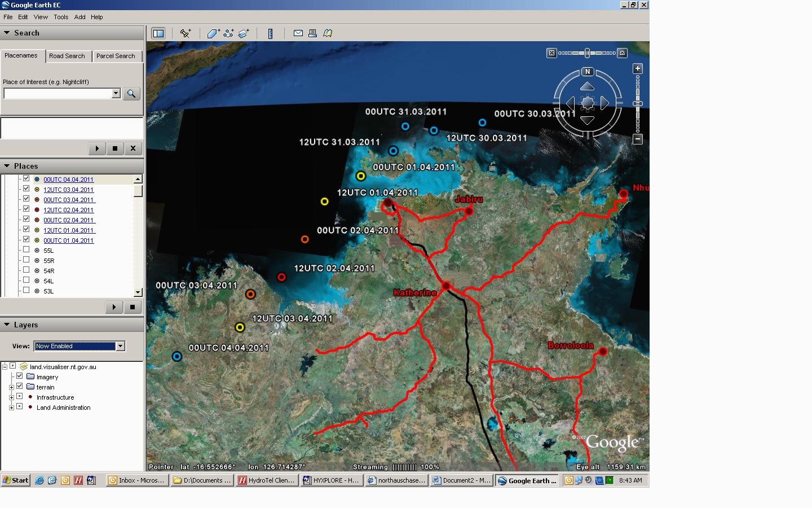
Task: Click the compass left arrow to pan west
Action: (570, 103)
